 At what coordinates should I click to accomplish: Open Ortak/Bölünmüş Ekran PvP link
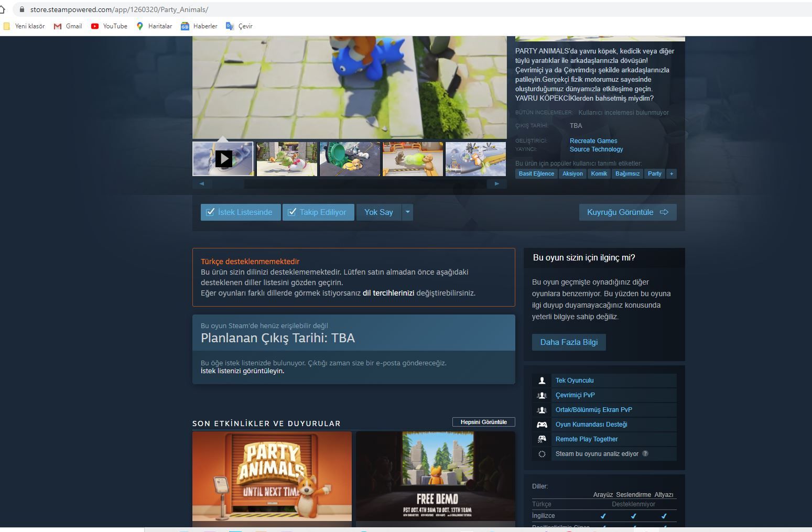coord(594,410)
